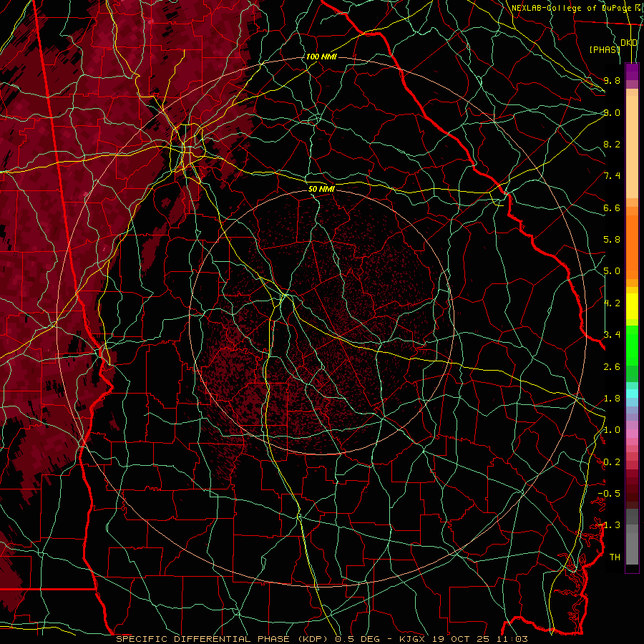Pick the bright green segment of the color bar

point(632,345)
